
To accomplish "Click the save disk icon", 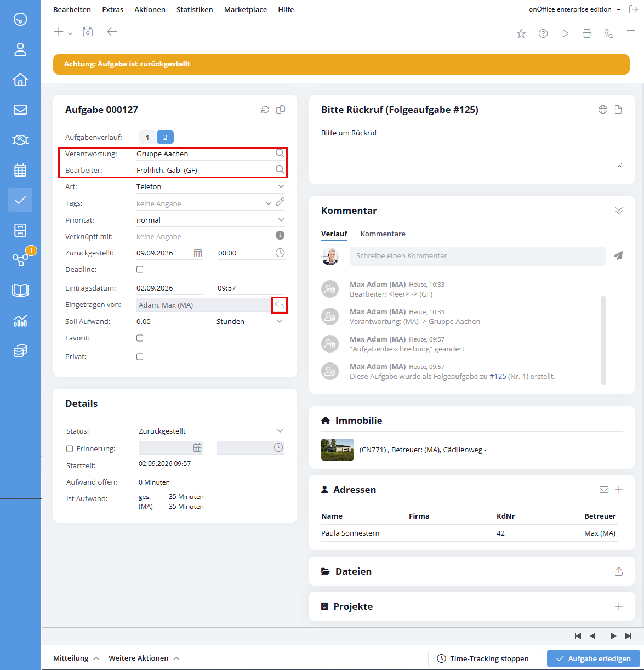I will point(88,32).
